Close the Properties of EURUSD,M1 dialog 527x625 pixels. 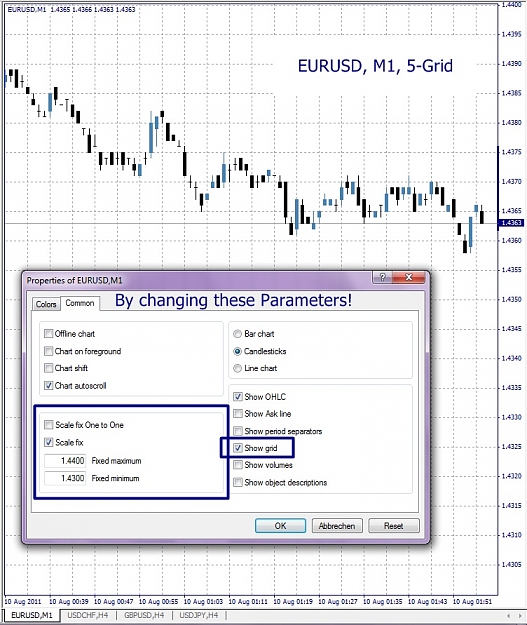click(409, 277)
